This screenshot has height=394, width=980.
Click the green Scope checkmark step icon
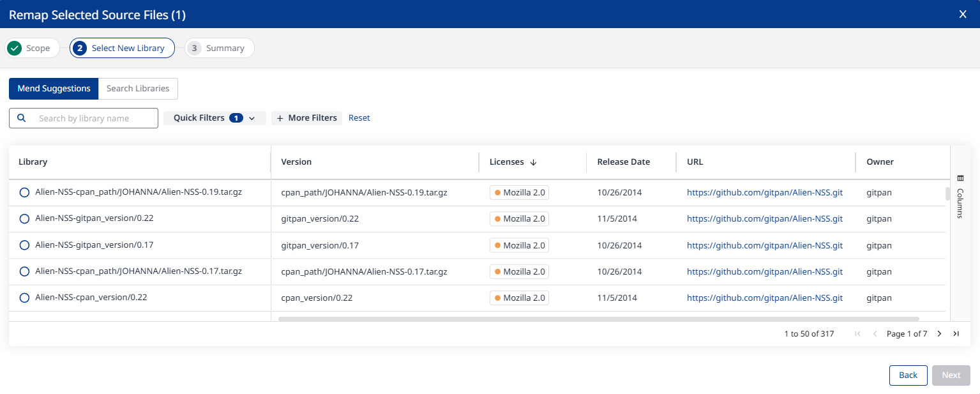pos(15,48)
